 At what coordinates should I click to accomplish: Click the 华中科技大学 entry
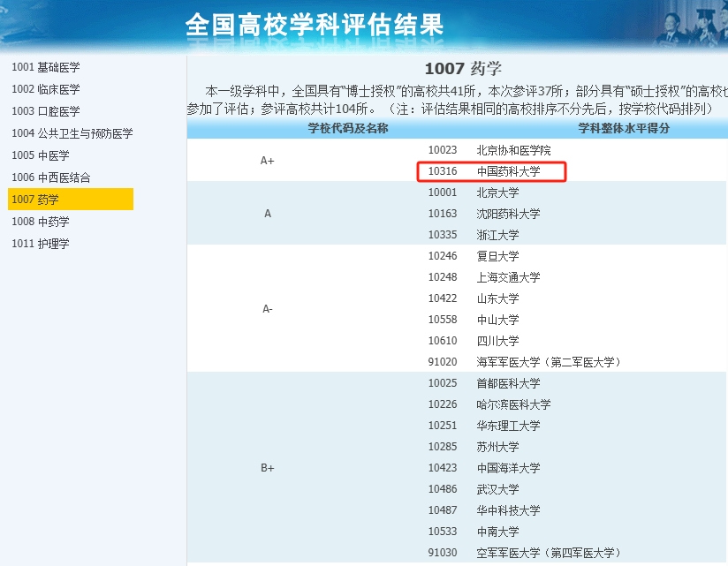pos(508,510)
